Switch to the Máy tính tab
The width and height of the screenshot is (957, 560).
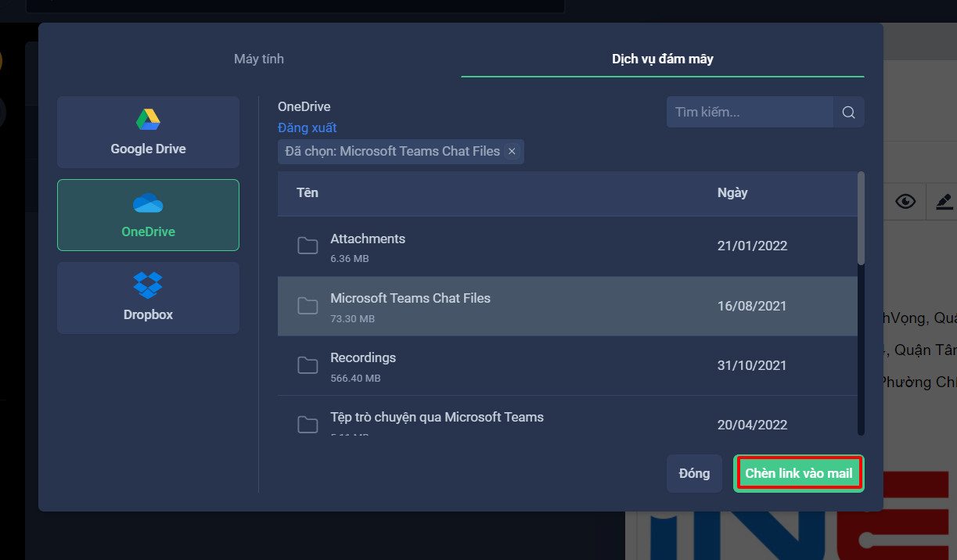tap(258, 59)
